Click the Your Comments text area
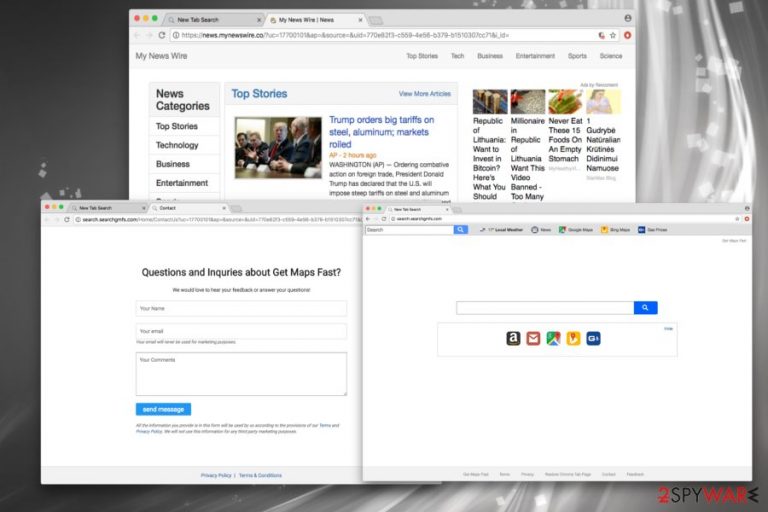The image size is (768, 512). click(241, 373)
